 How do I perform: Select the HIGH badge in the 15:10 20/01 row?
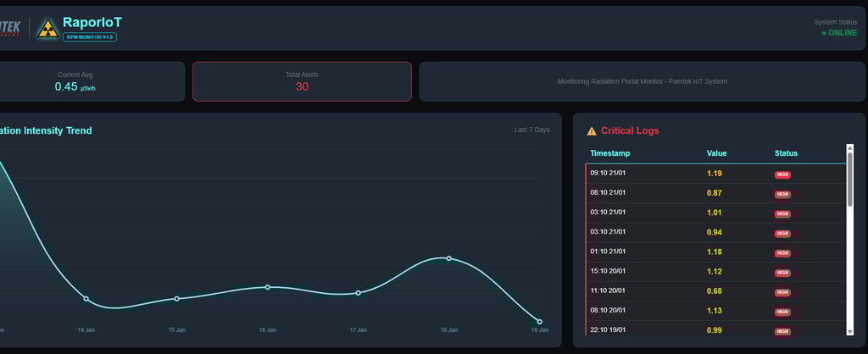pyautogui.click(x=782, y=273)
